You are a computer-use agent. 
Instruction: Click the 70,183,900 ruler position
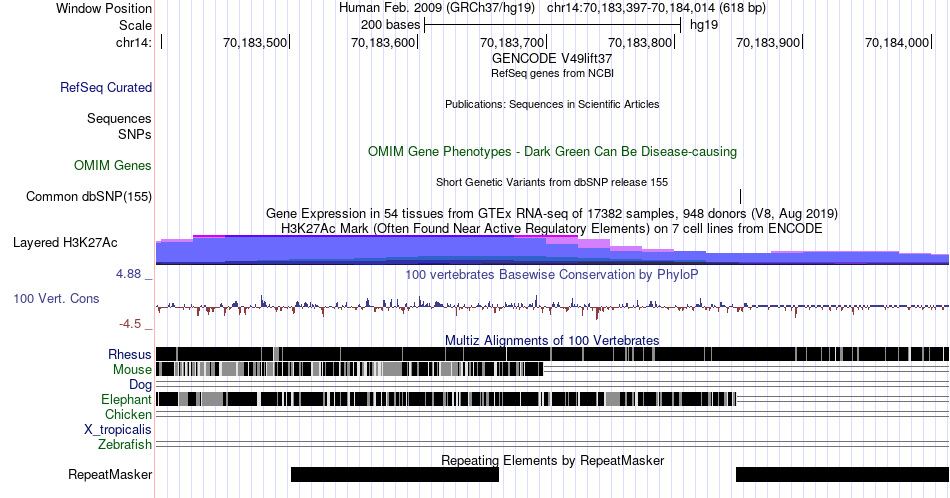(768, 42)
